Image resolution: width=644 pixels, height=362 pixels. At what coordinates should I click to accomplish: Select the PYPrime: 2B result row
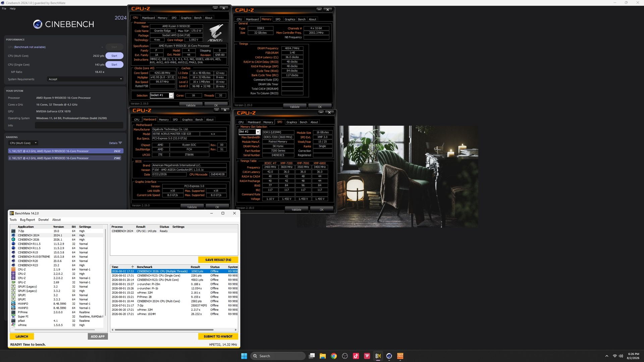pos(174,297)
